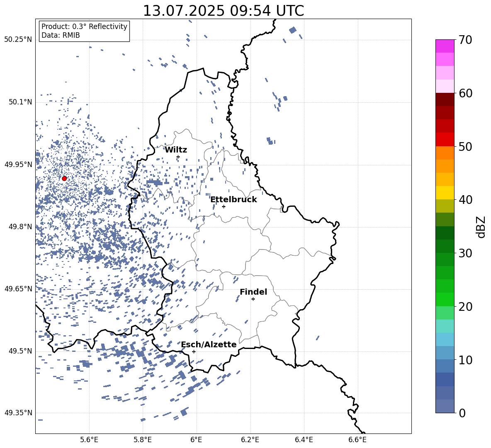Click the colorbar tick value 60
This screenshot has height=448, width=491.
[x=466, y=93]
